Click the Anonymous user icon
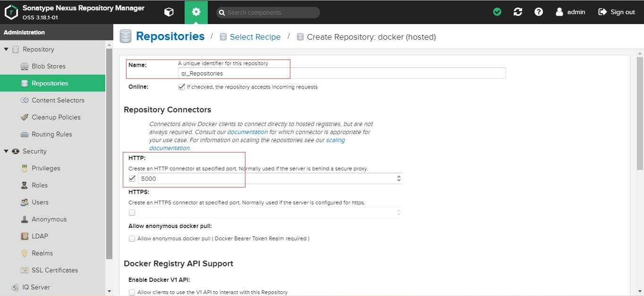The height and width of the screenshot is (296, 644). coord(25,220)
